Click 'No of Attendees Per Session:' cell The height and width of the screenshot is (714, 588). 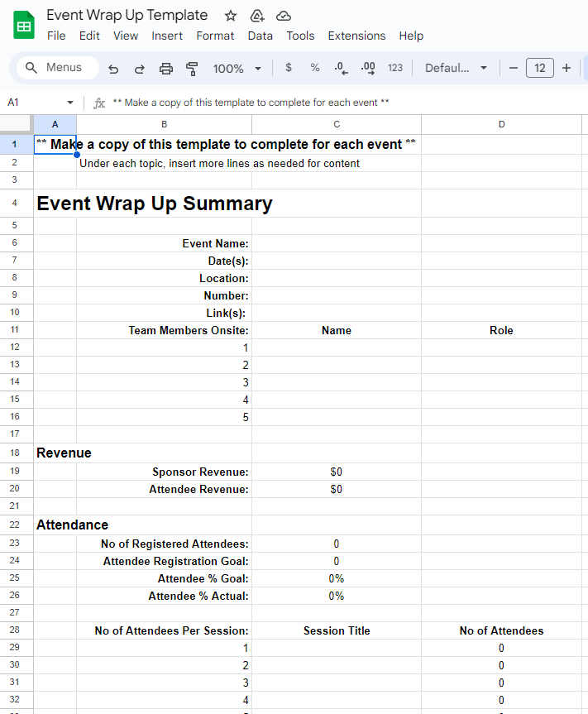tap(165, 630)
